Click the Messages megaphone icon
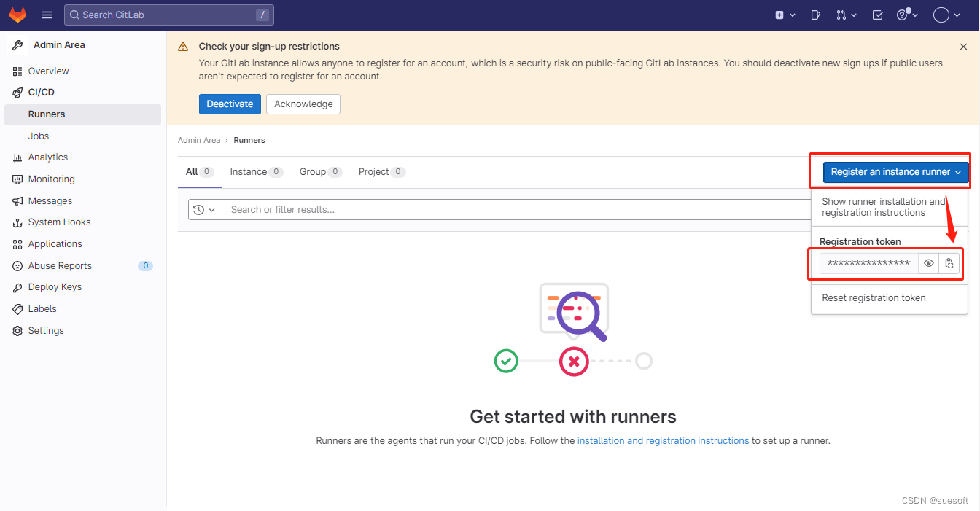980x511 pixels. 17,201
